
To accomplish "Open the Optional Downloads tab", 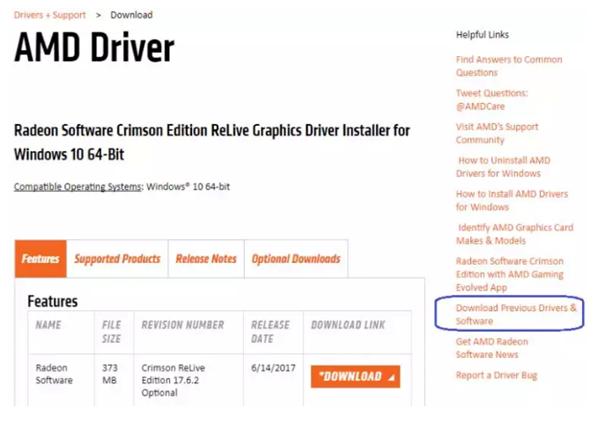I will coord(296,258).
